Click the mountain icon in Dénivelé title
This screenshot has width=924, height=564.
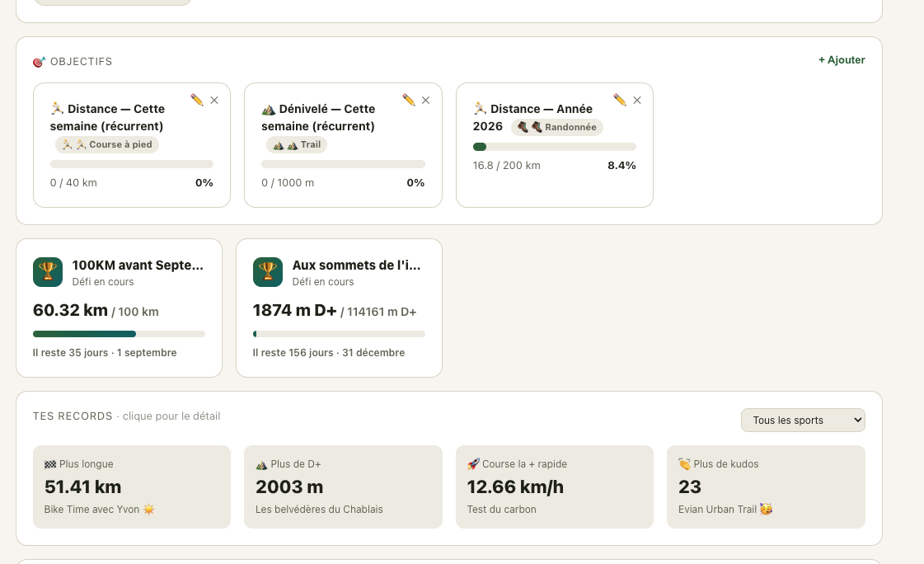268,109
